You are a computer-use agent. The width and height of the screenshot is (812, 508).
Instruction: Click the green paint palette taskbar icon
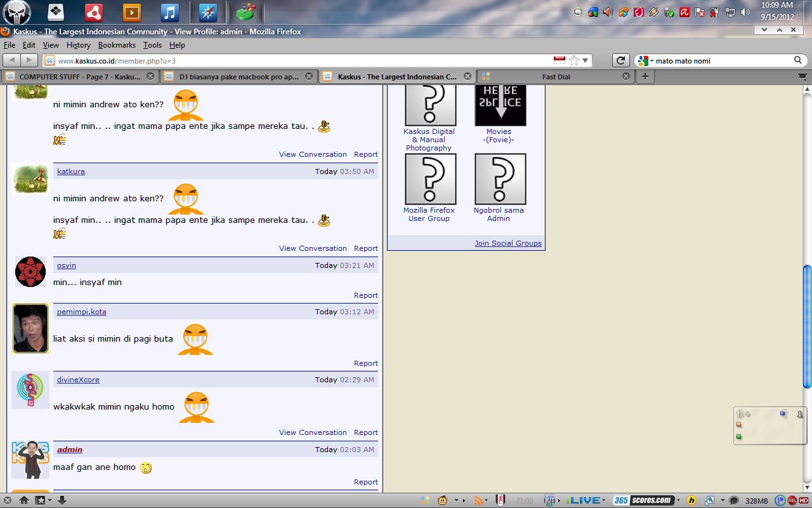click(x=245, y=11)
